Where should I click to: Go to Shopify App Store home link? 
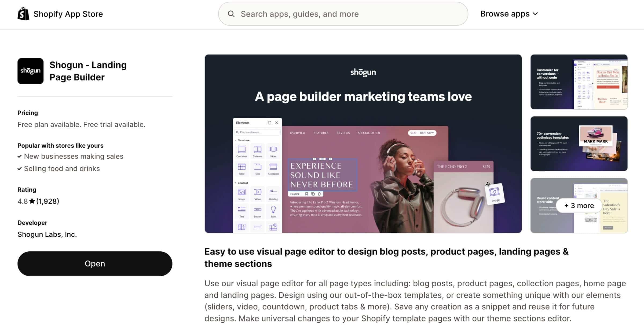(60, 14)
